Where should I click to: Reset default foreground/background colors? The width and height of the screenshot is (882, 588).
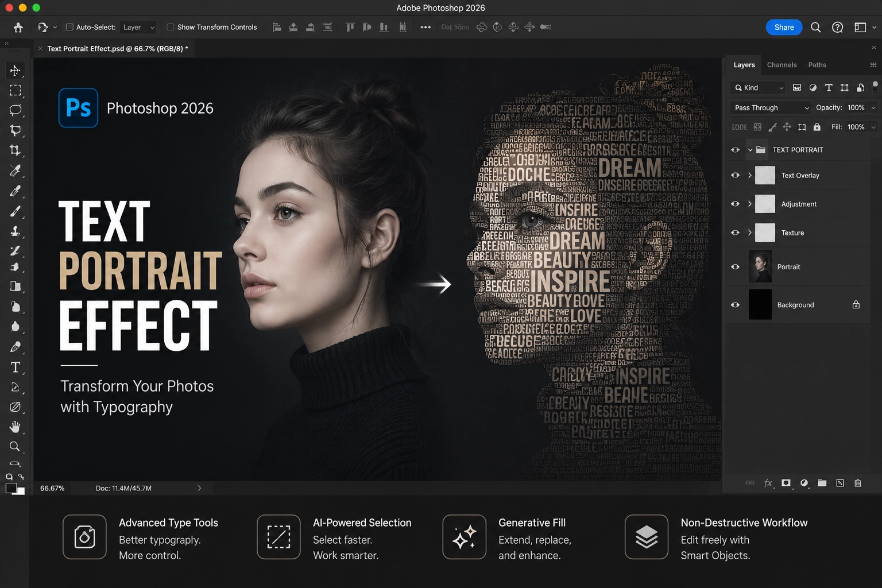pos(9,477)
